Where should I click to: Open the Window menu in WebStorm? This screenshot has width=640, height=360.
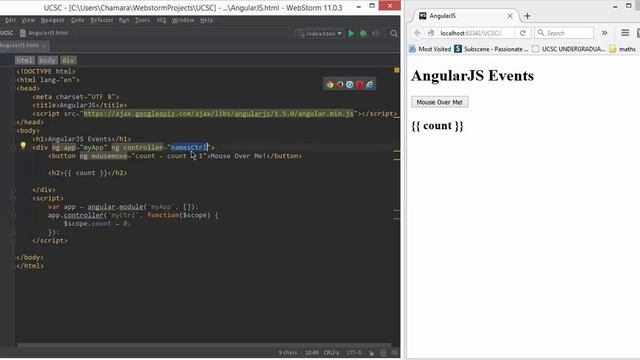pos(182,20)
